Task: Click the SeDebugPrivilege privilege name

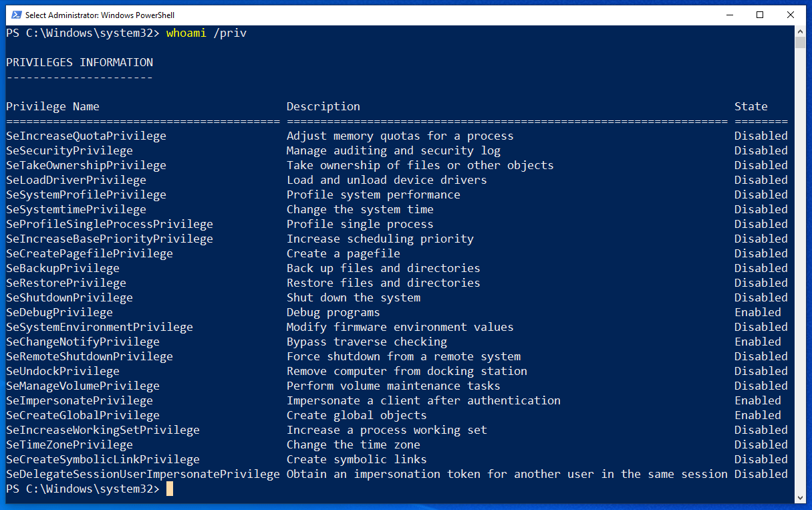Action: click(x=59, y=312)
